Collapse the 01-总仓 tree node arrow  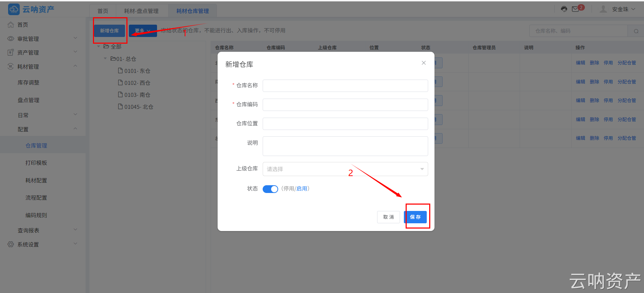[105, 58]
